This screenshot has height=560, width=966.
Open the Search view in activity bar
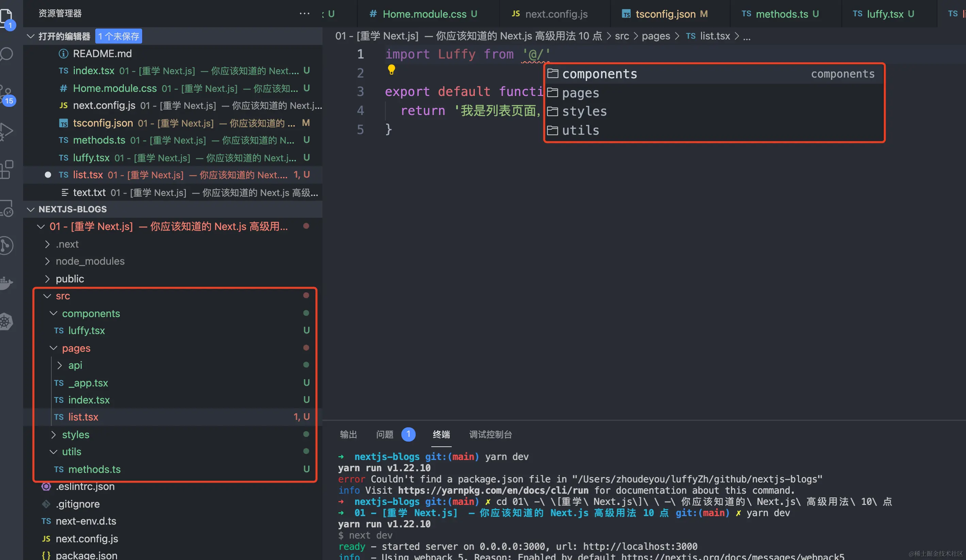pos(7,54)
